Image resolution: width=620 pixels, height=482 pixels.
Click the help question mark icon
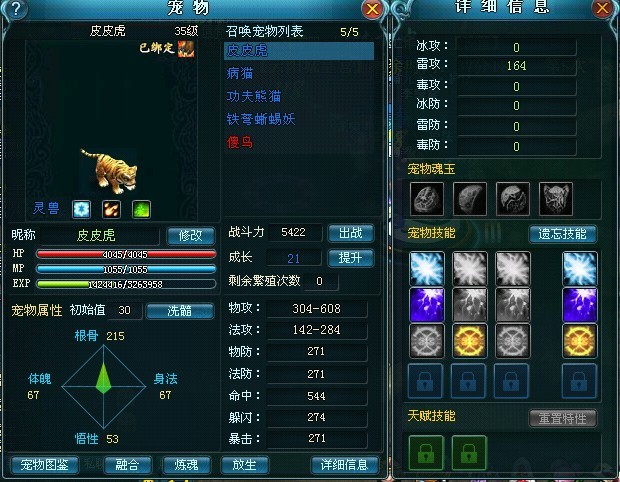(15, 9)
